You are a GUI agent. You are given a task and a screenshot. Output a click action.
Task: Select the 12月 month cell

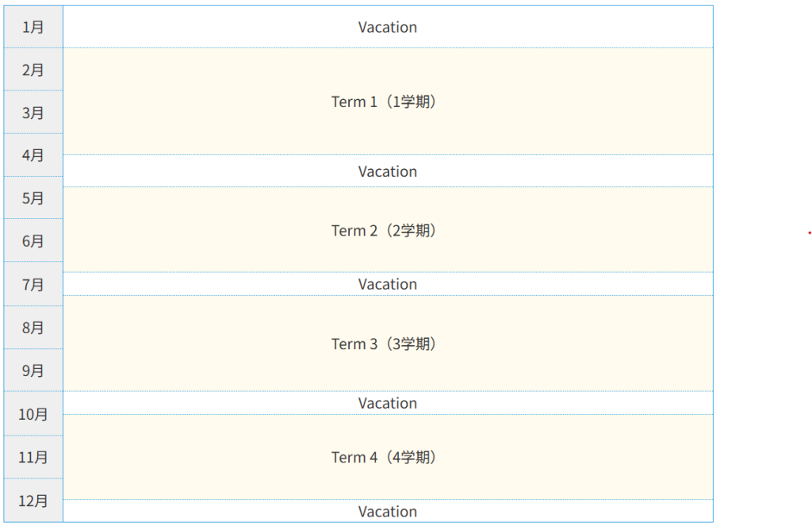pos(33,501)
